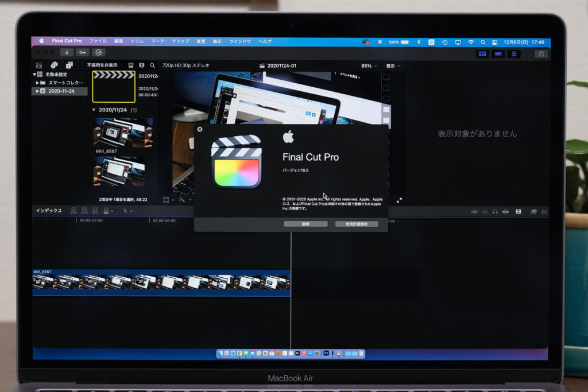Open the viewer 表示 options dropdown
This screenshot has height=392, width=588.
pyautogui.click(x=393, y=65)
